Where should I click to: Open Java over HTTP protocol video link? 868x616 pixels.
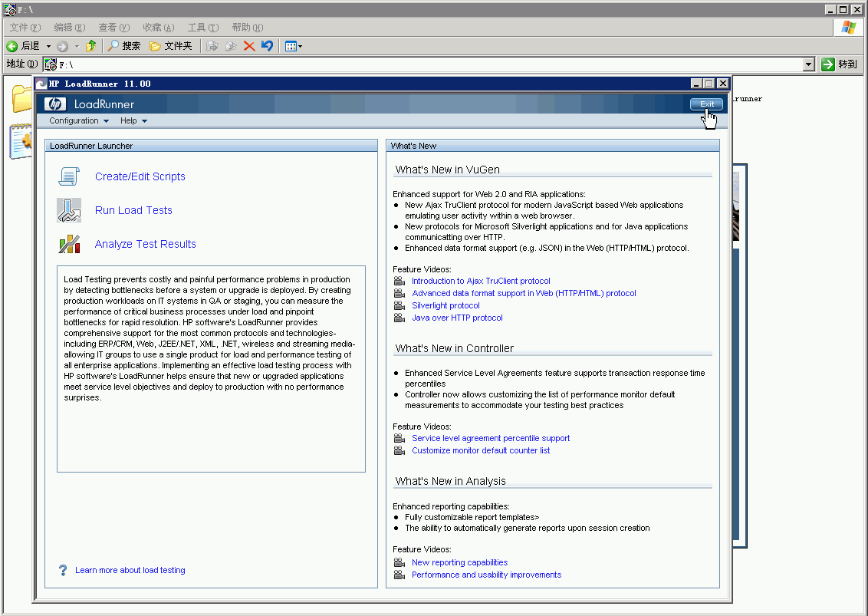tap(457, 318)
